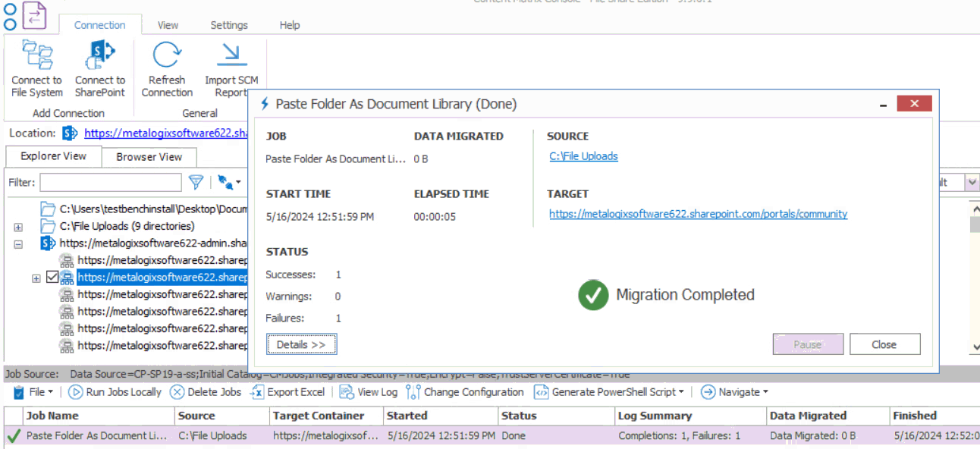Screen dimensions: 980x449
Task: Click the tree panel scrollbar up arrow
Action: [975, 209]
